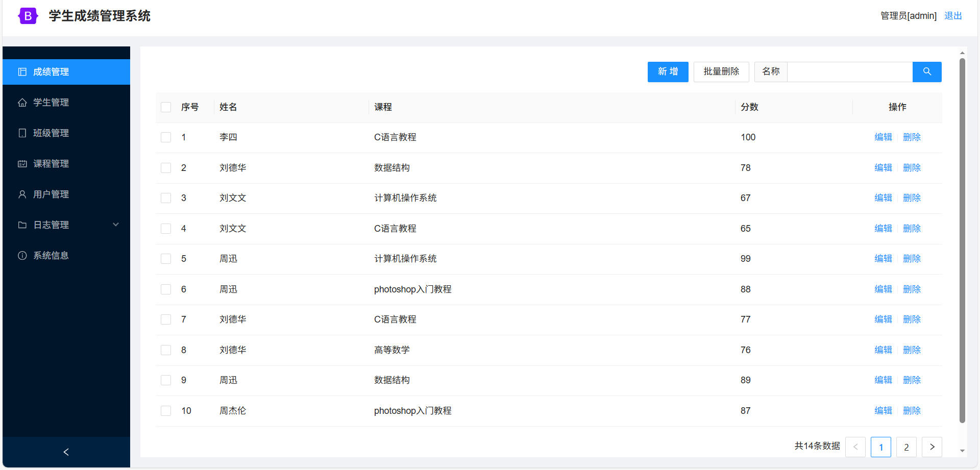Edit the row 5 score 99 record
The image size is (980, 470).
(x=883, y=259)
